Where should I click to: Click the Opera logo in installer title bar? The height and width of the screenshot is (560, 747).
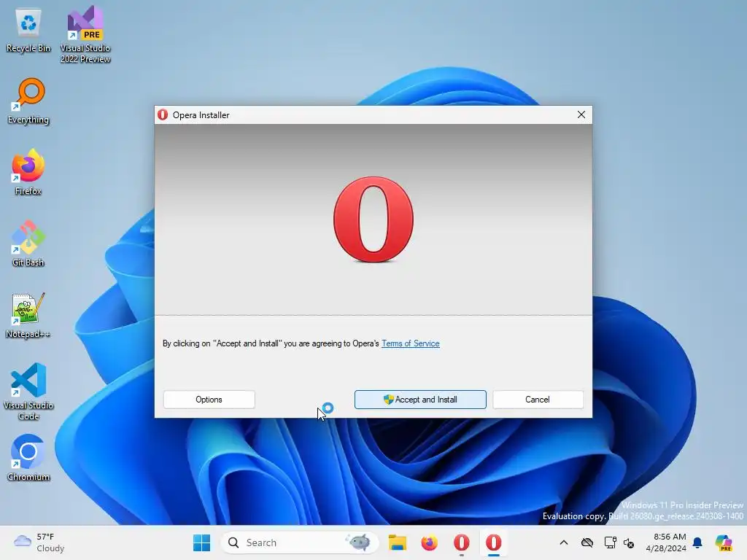[x=163, y=114]
